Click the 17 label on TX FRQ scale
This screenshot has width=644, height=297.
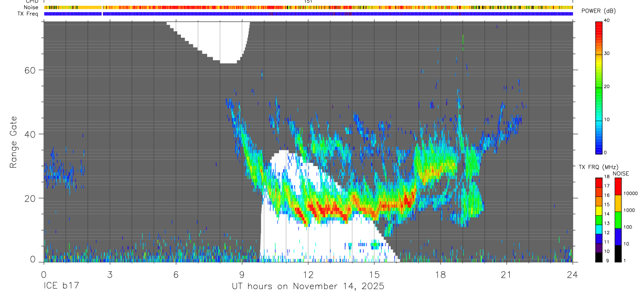tap(607, 186)
